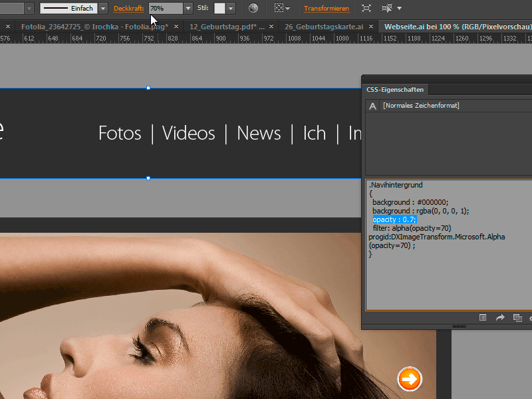Open the align-to-selection options icon
Screen dimensions: 532x399
coord(281,8)
